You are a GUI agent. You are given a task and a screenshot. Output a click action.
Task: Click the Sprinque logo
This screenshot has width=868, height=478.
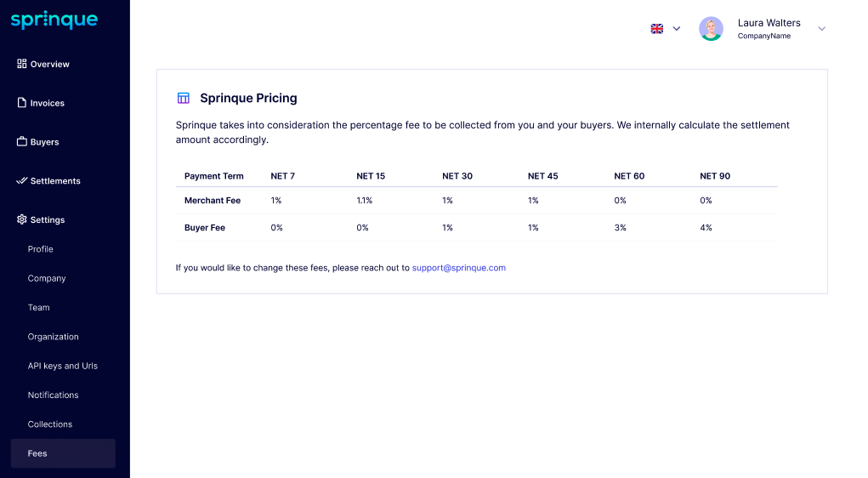(x=54, y=20)
